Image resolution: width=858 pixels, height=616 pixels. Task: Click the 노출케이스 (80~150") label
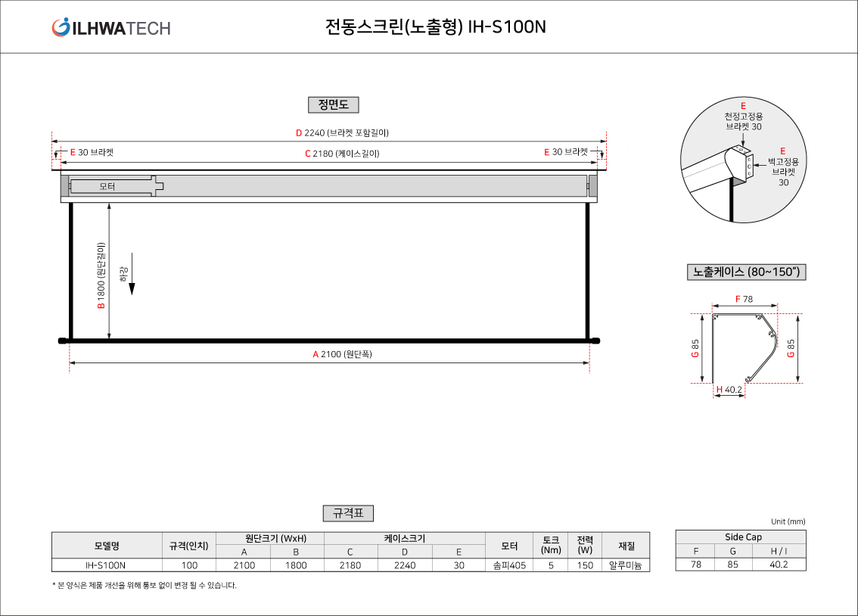(746, 272)
